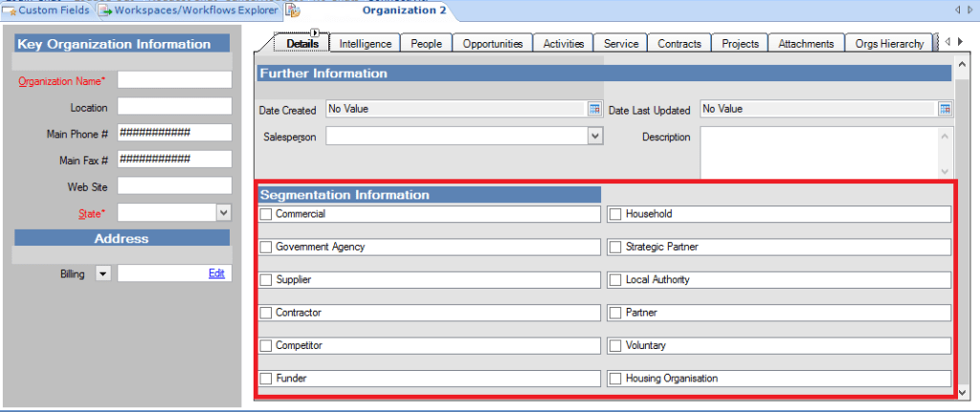Click next document arrow at top right
Image resolution: width=980 pixels, height=412 pixels.
click(970, 11)
